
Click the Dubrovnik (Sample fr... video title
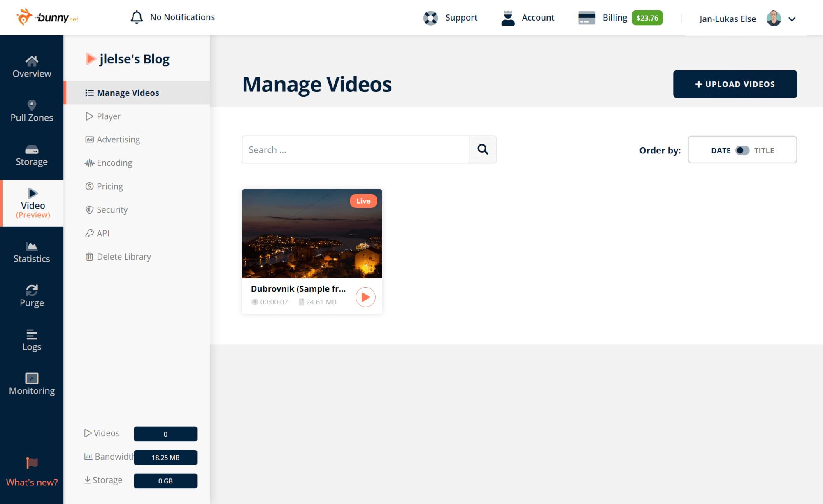pos(298,289)
